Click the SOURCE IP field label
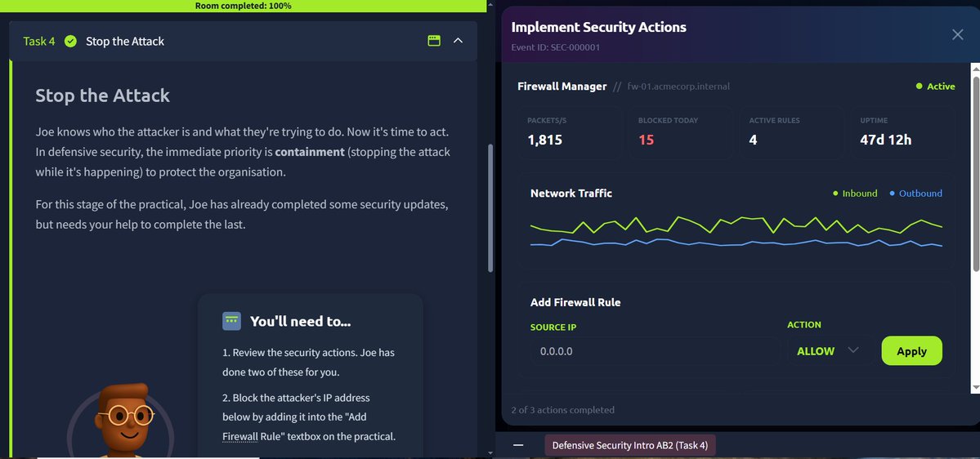 553,328
